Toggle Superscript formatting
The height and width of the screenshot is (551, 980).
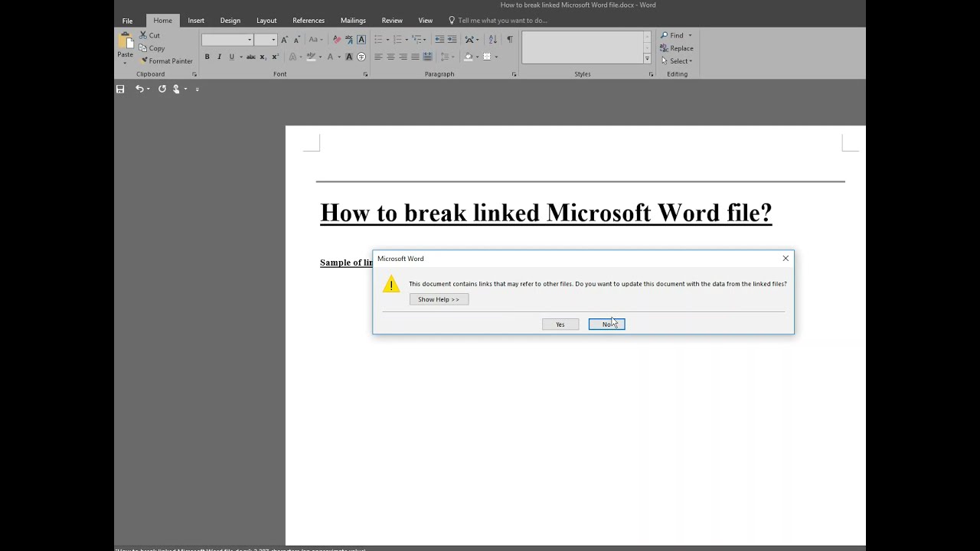pyautogui.click(x=275, y=57)
